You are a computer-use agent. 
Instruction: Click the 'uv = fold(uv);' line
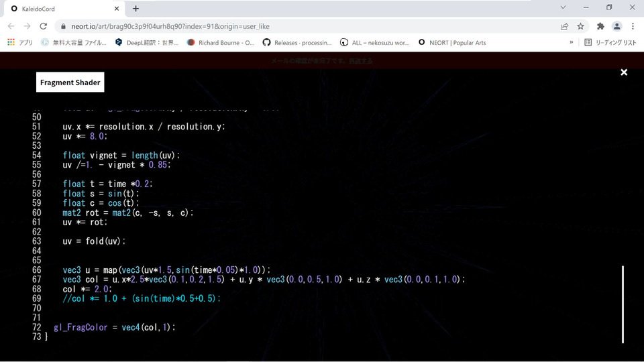tap(94, 241)
